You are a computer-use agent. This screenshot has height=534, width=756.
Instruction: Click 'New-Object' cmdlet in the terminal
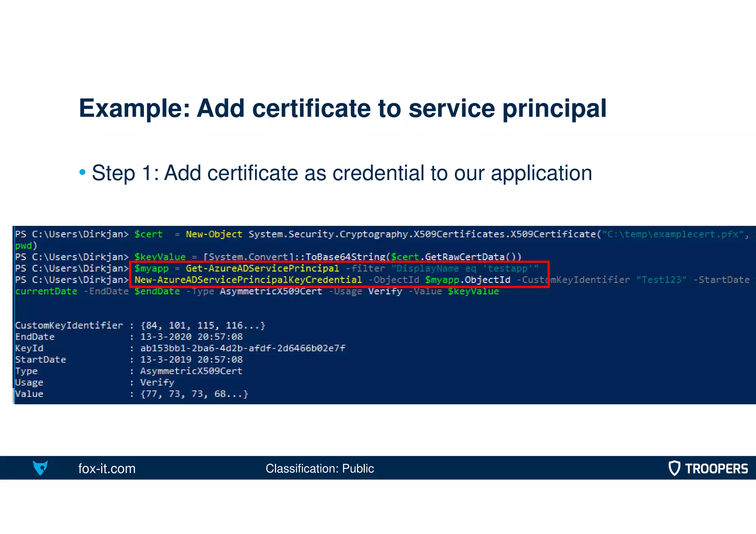click(x=214, y=234)
